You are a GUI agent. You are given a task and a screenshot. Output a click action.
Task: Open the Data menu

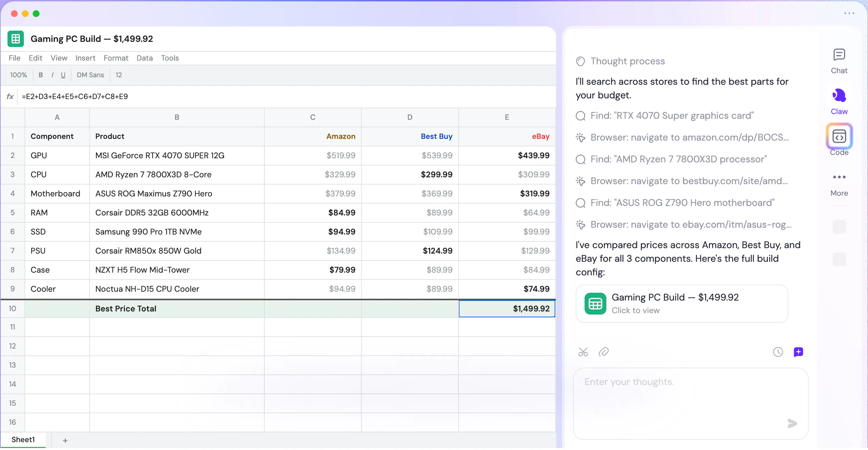click(145, 58)
